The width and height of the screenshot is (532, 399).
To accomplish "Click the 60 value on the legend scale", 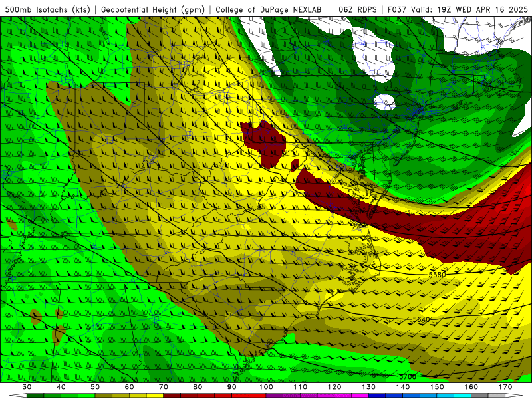I will [x=129, y=387].
